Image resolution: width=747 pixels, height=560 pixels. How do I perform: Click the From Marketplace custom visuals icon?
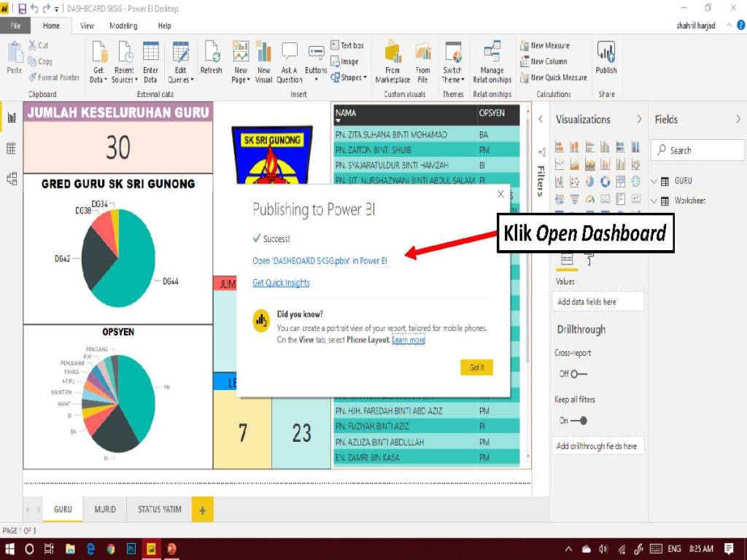click(392, 61)
